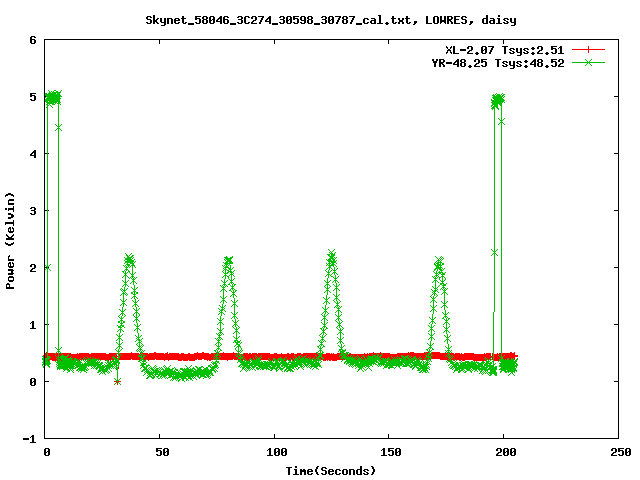Click the red XL legend line sample

click(x=588, y=50)
